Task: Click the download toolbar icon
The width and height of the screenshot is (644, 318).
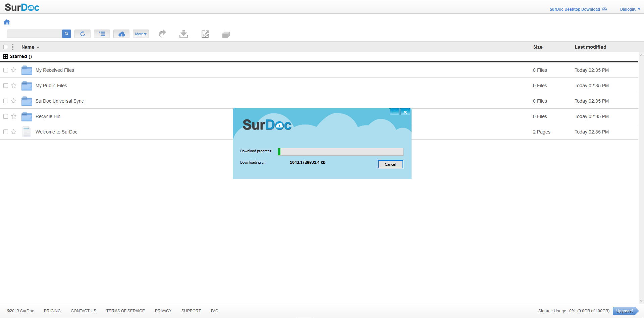Action: click(x=183, y=34)
